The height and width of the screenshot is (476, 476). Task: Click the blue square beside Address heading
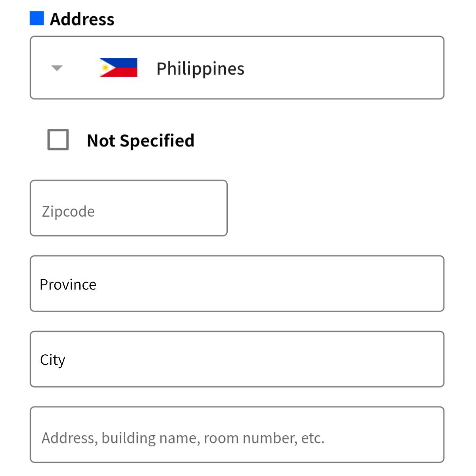coord(37,18)
